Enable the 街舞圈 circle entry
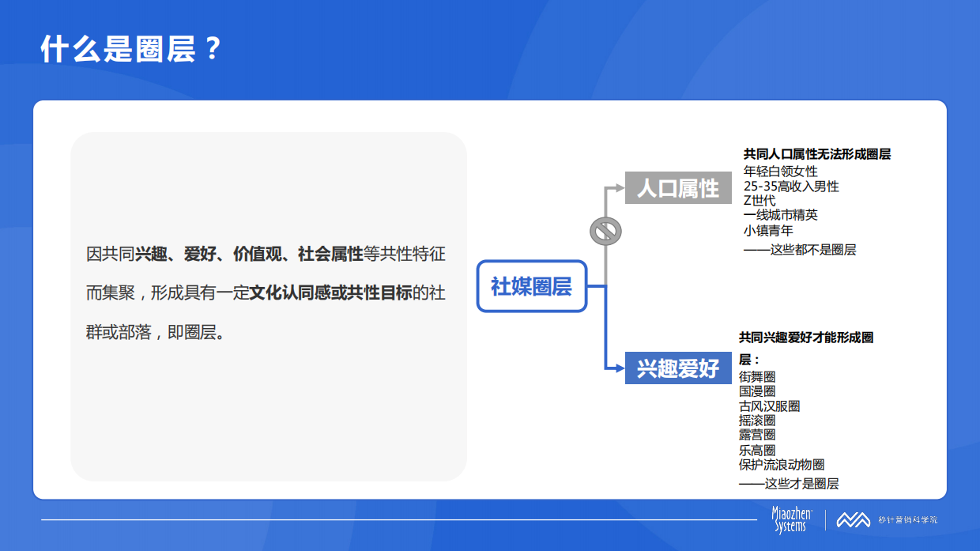 click(x=761, y=378)
